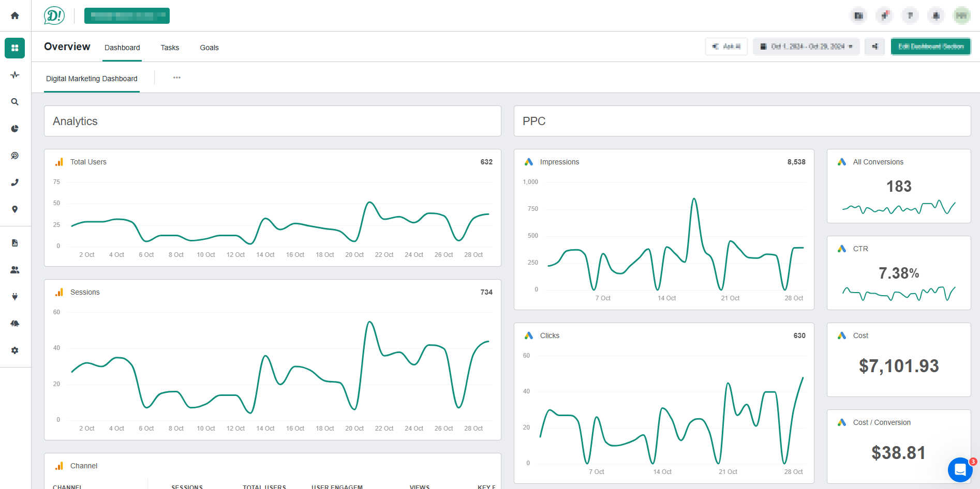Screen dimensions: 980x489
Task: Click the CTR widget title
Action: [x=860, y=249]
